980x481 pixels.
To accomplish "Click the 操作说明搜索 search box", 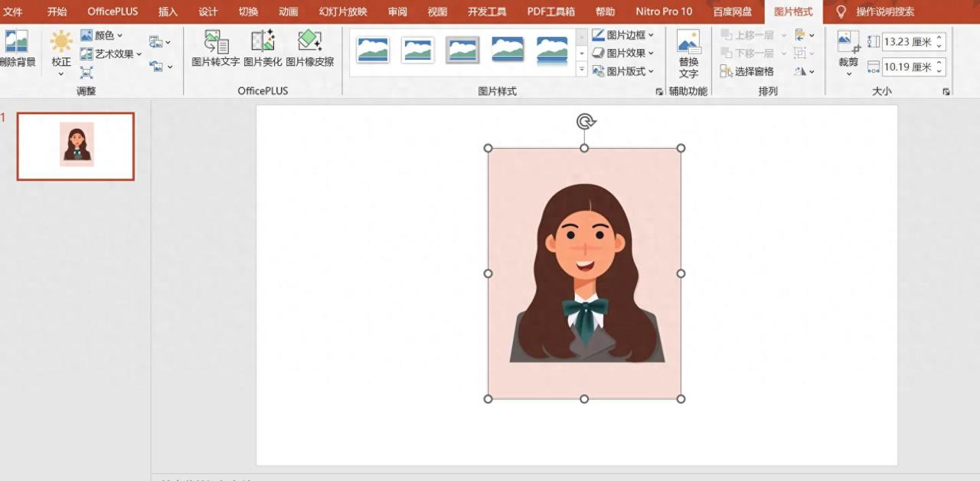I will (884, 11).
